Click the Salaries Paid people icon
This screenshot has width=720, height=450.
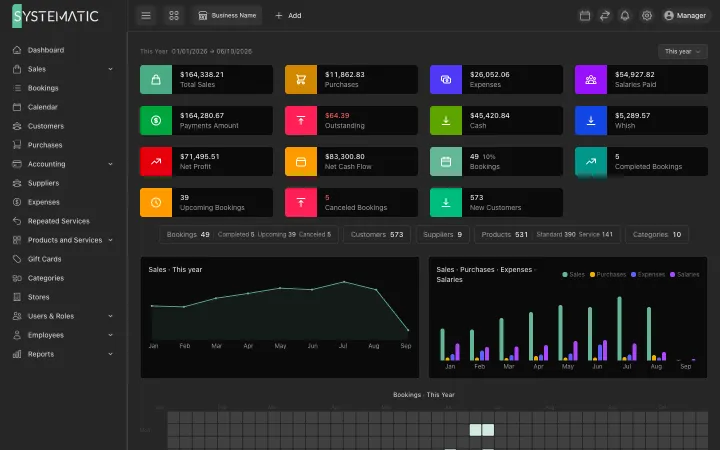[x=591, y=79]
